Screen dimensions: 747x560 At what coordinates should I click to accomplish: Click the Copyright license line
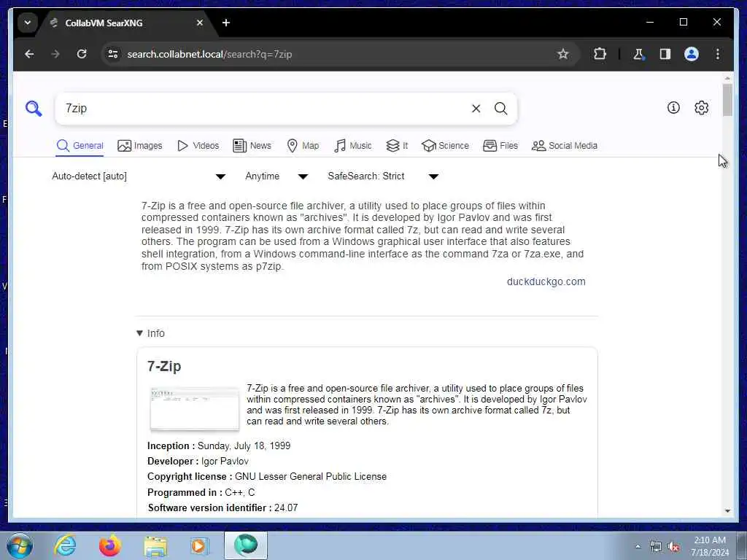click(267, 476)
